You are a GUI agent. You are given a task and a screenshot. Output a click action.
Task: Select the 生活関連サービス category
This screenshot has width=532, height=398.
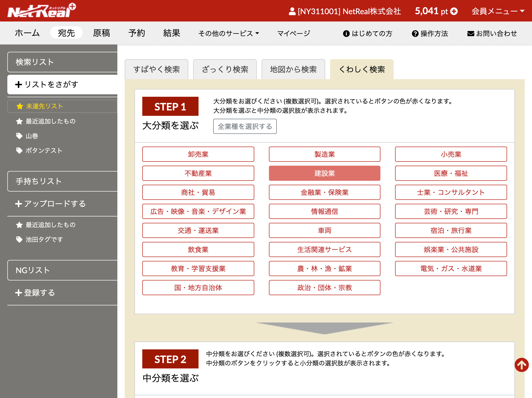(x=325, y=249)
